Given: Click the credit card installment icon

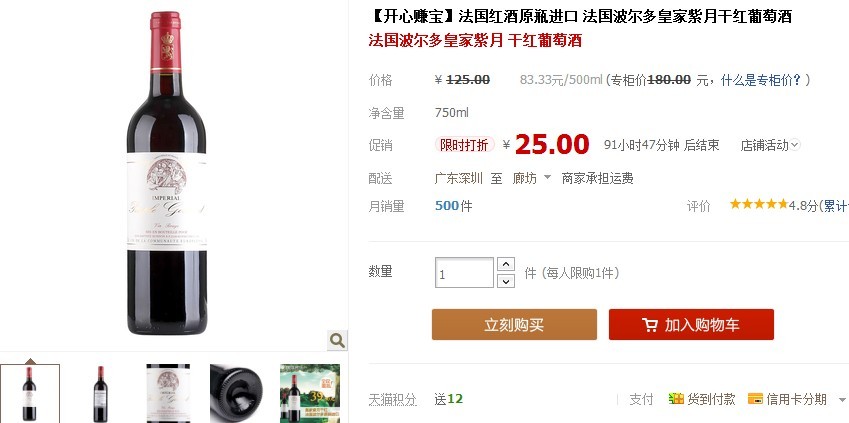Looking at the screenshot, I should click(755, 399).
